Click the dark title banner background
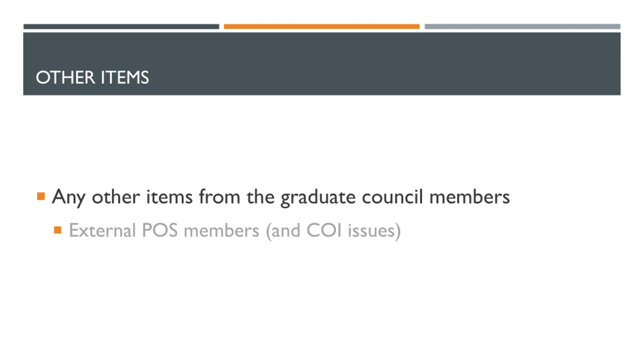Viewport: 644px width, 362px height. pos(322,64)
